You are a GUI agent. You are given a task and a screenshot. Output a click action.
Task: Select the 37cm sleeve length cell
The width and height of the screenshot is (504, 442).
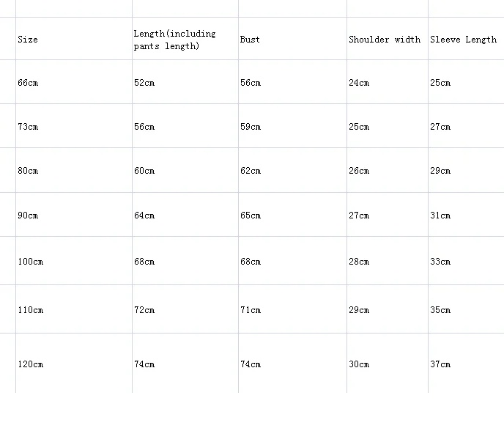pos(466,364)
